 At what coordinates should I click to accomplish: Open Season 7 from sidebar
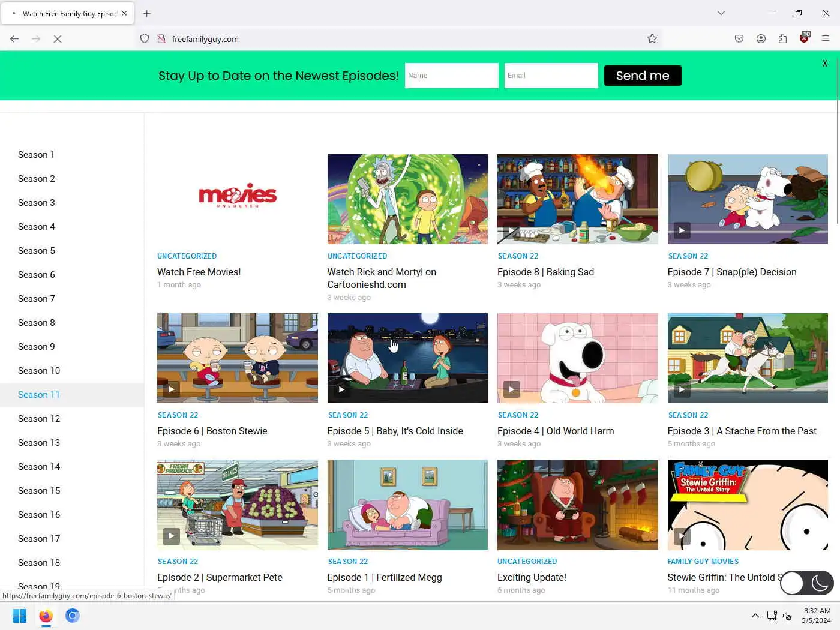(37, 299)
